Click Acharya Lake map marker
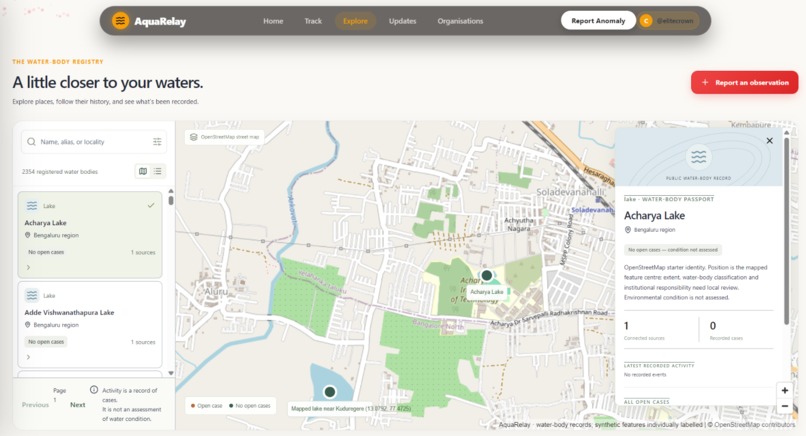This screenshot has height=436, width=806. [486, 275]
